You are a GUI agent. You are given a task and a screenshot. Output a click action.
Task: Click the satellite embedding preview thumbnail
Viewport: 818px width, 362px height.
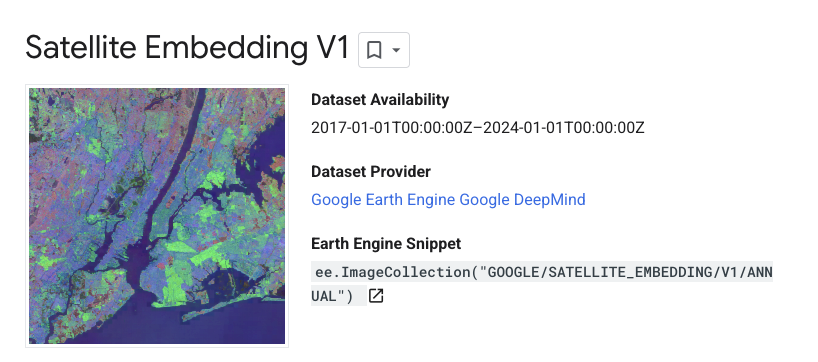[x=157, y=216]
